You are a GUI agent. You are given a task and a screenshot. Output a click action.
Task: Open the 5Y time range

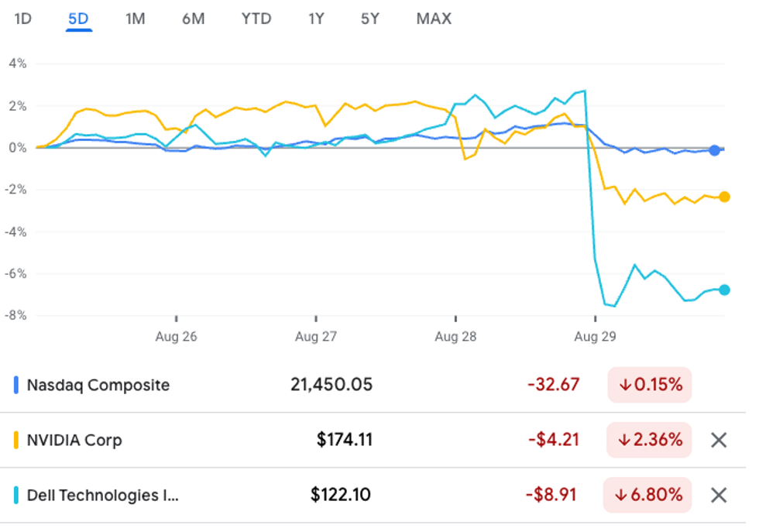coord(370,19)
